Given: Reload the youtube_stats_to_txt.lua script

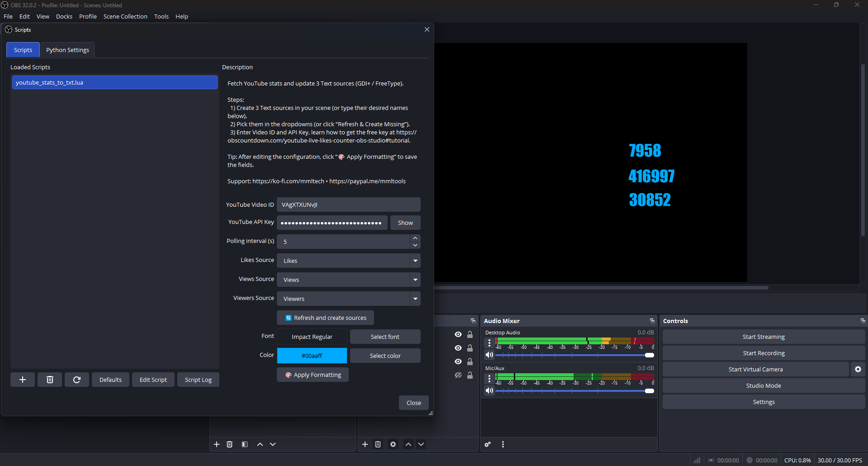Looking at the screenshot, I should pyautogui.click(x=77, y=380).
